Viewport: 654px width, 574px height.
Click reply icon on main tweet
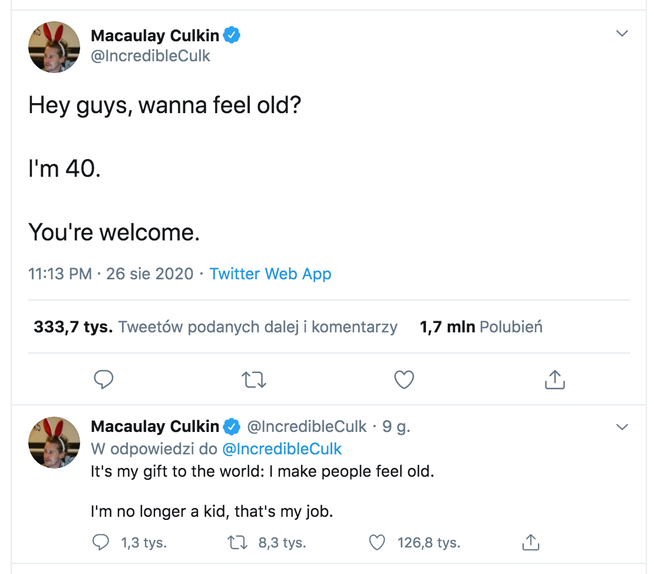[103, 380]
